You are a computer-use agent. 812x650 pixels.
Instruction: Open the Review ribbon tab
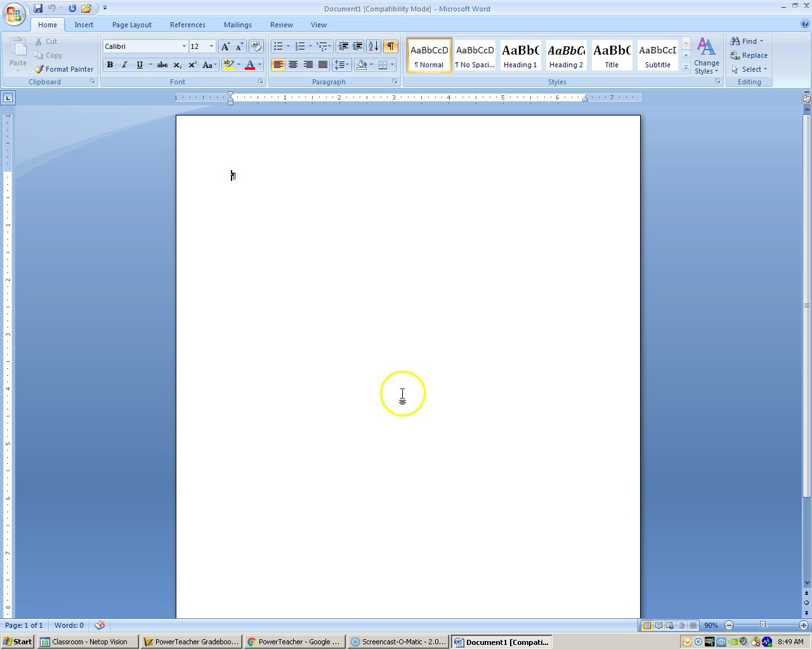click(x=281, y=24)
